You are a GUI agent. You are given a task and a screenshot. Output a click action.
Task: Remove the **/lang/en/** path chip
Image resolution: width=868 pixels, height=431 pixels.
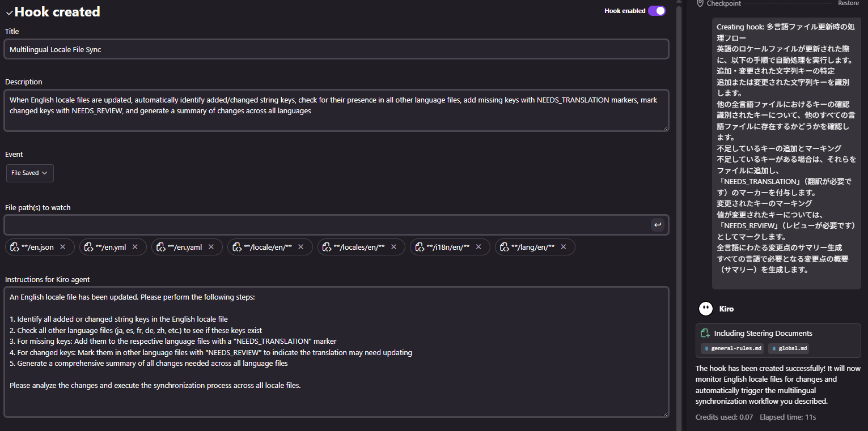(x=564, y=247)
